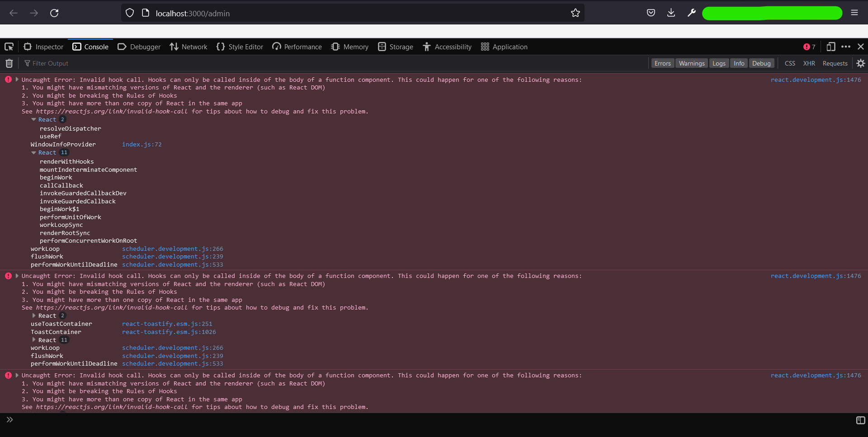
Task: Click the bookmark star icon
Action: pos(575,13)
